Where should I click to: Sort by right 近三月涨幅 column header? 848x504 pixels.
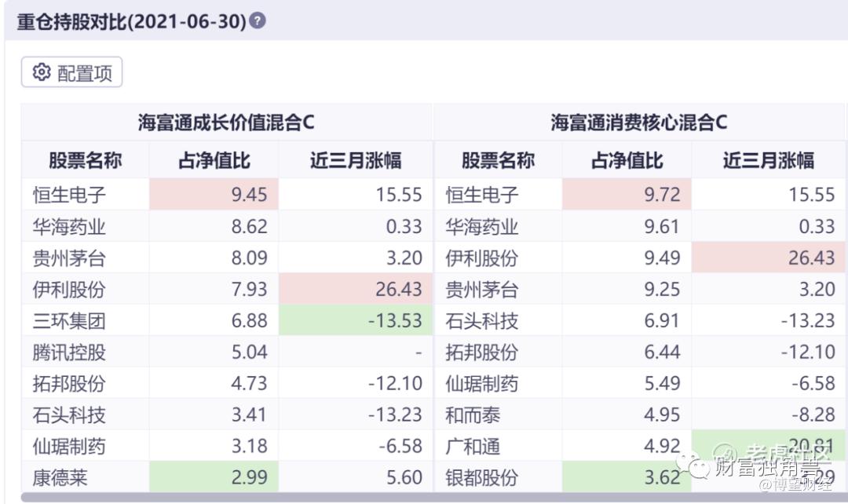tap(768, 161)
